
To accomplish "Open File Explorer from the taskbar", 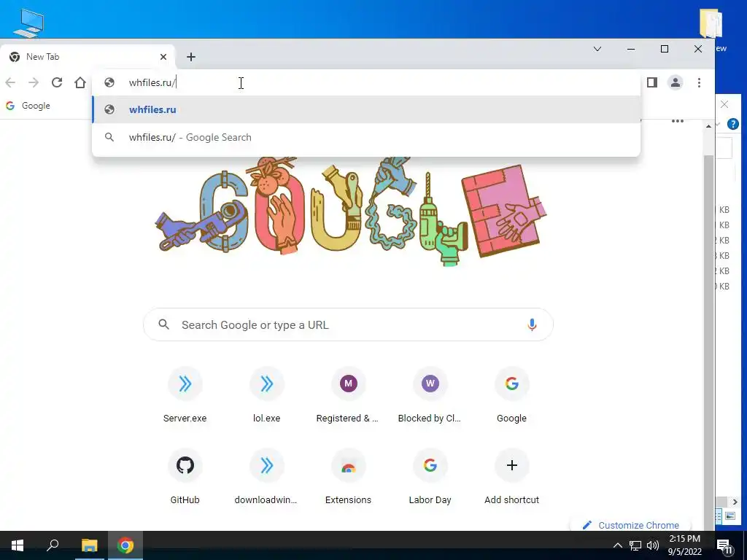I will (x=89, y=545).
